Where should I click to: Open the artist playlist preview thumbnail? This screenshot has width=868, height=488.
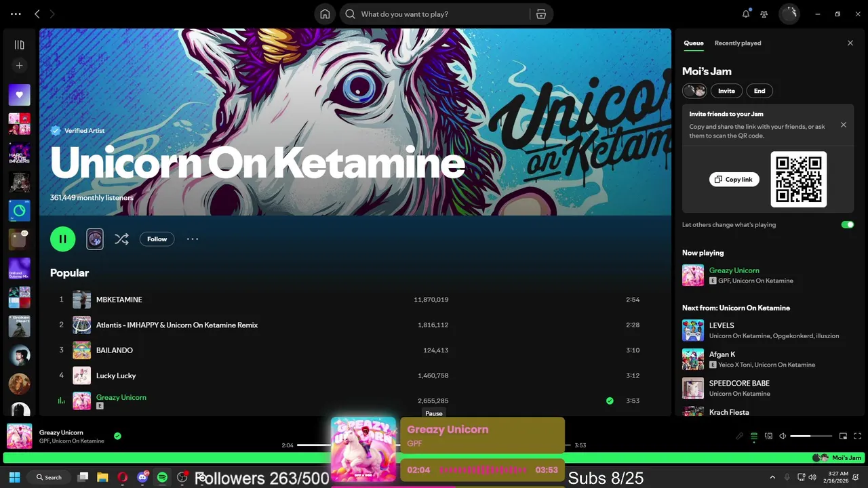[95, 239]
